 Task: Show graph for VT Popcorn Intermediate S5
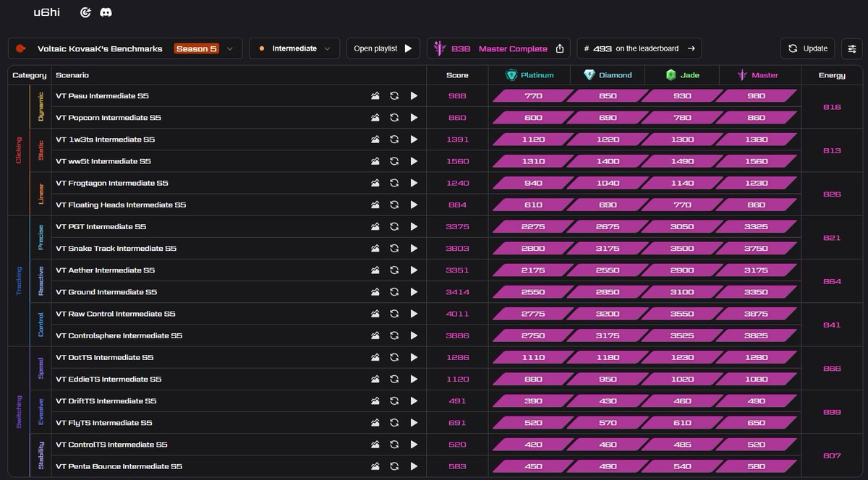375,117
